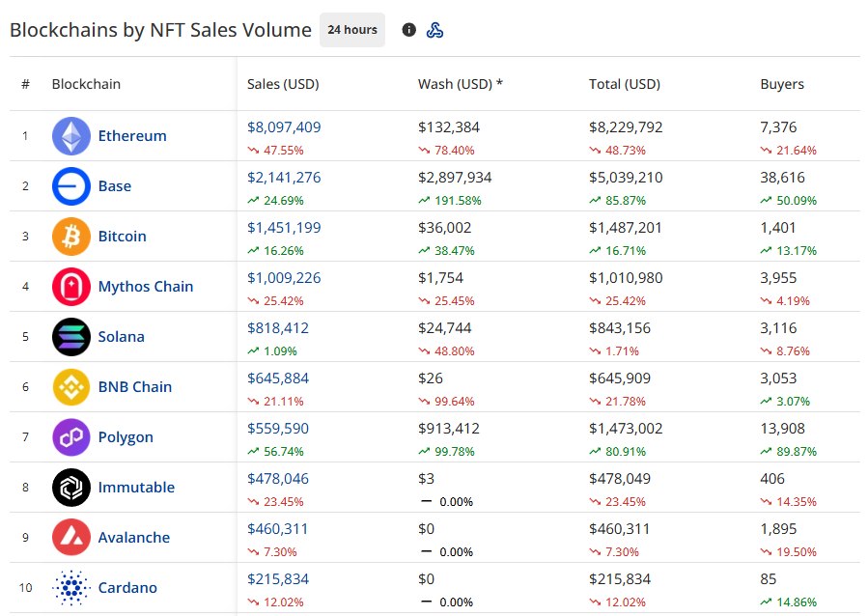Sort table by Buyers column header
The height and width of the screenshot is (616, 868).
click(782, 84)
